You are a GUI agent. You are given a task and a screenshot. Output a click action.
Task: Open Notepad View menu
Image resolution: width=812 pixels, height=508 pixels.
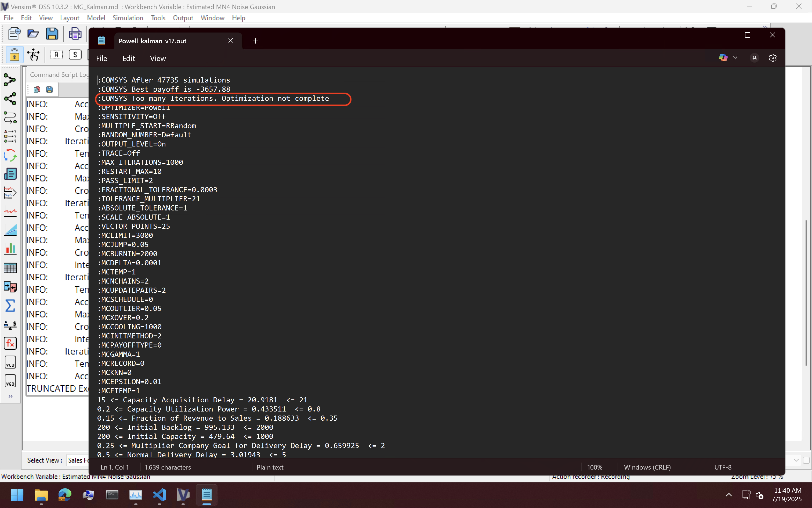pos(158,58)
